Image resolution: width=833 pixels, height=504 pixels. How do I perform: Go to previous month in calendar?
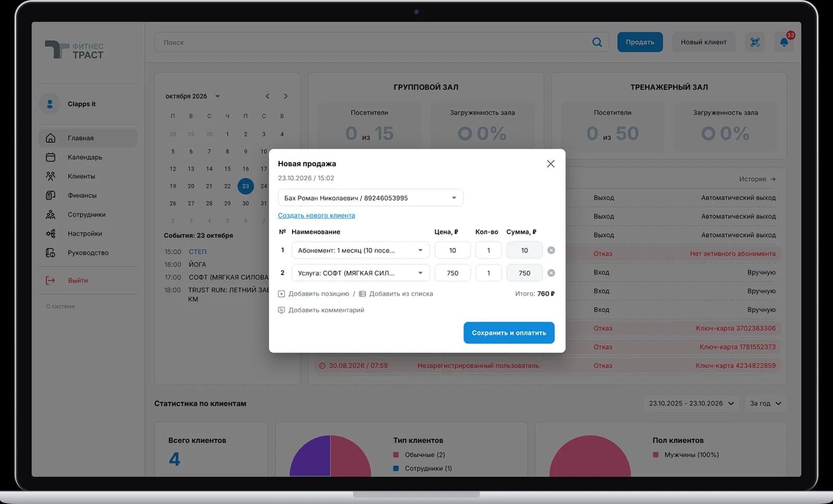point(268,96)
